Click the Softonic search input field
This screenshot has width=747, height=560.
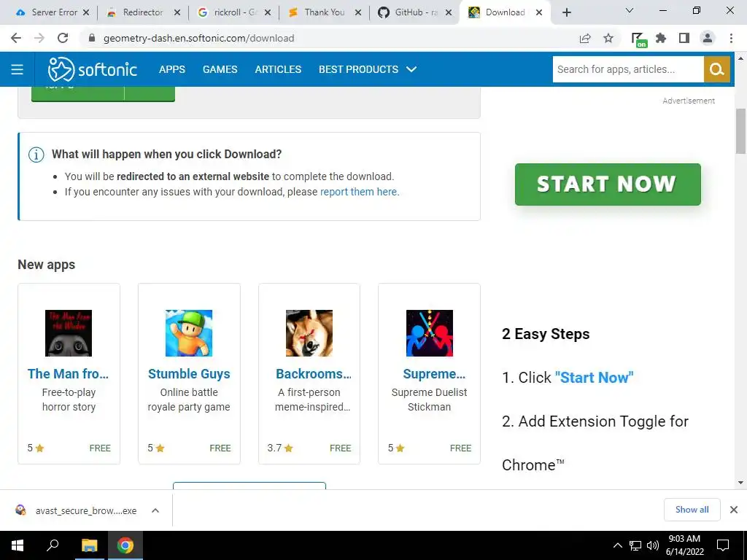628,69
